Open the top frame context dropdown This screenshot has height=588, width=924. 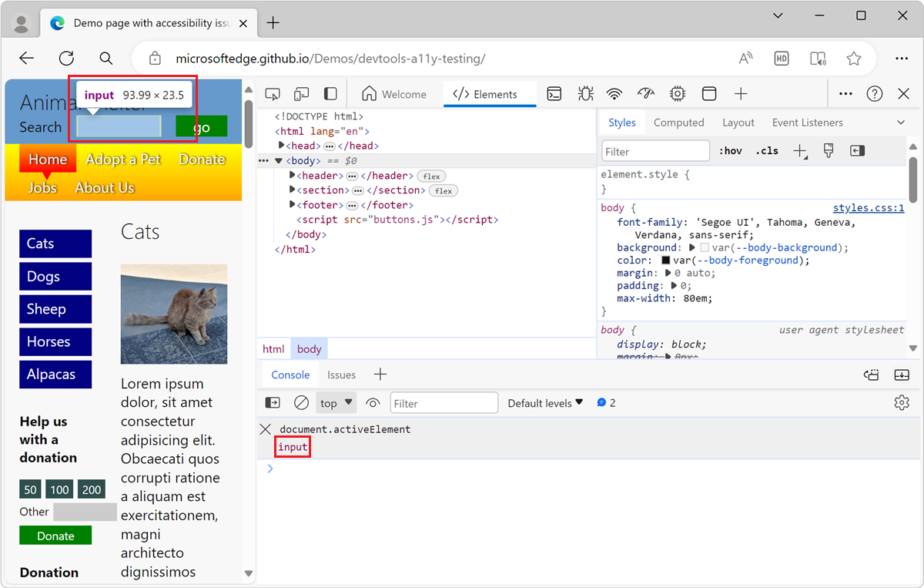click(x=336, y=402)
